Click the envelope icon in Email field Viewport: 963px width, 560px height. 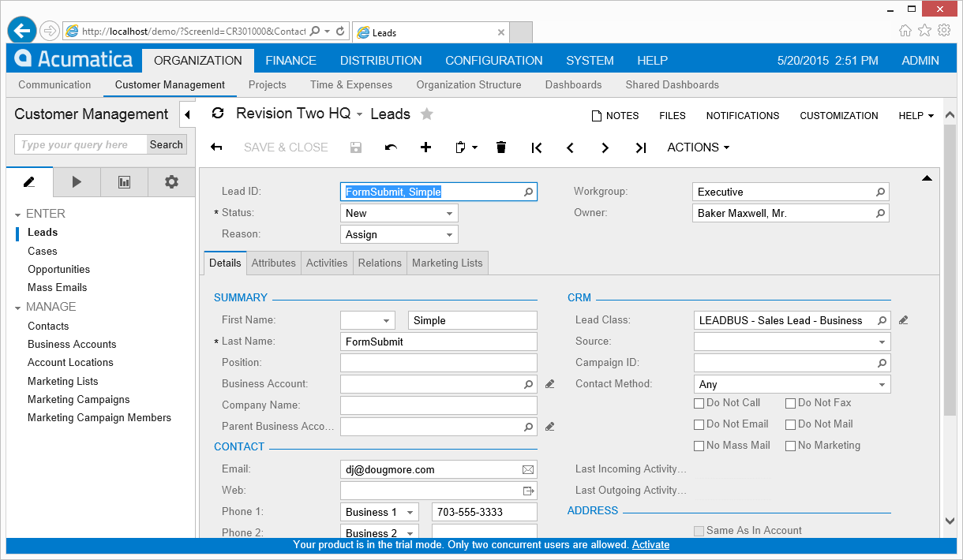click(528, 469)
